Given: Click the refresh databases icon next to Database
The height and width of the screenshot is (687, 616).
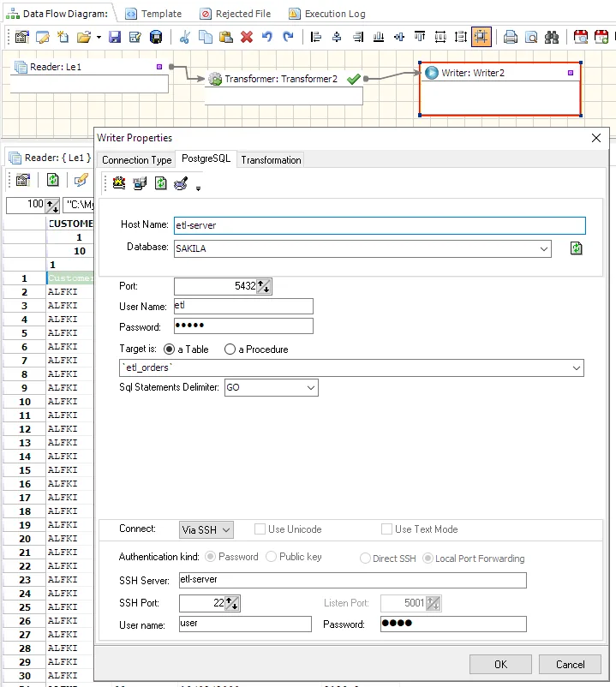Looking at the screenshot, I should point(576,248).
